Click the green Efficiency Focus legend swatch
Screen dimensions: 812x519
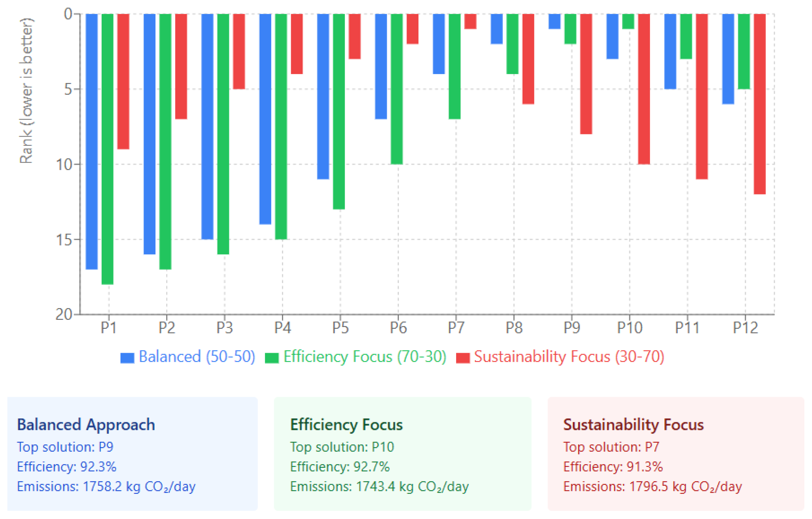(x=272, y=358)
